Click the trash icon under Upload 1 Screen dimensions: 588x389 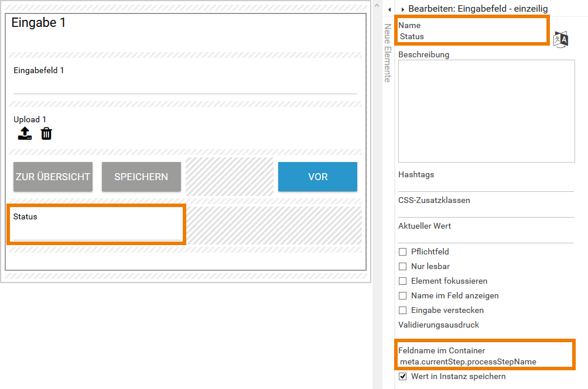pos(46,134)
